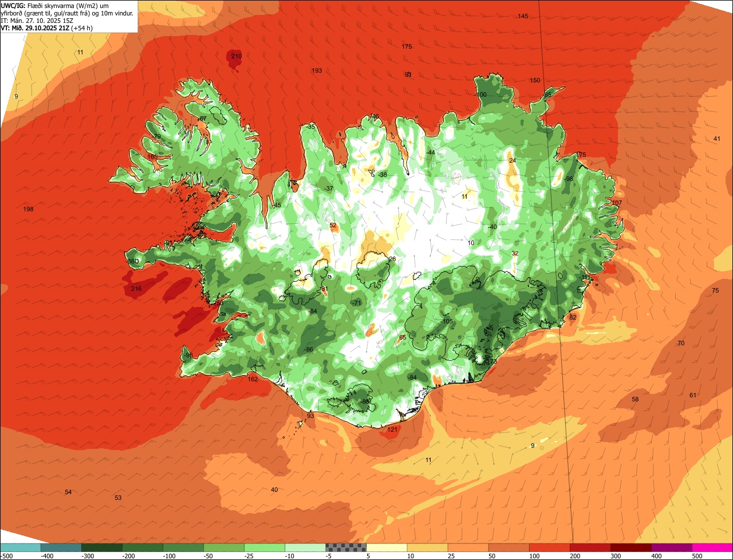Click the map value 53

click(118, 498)
